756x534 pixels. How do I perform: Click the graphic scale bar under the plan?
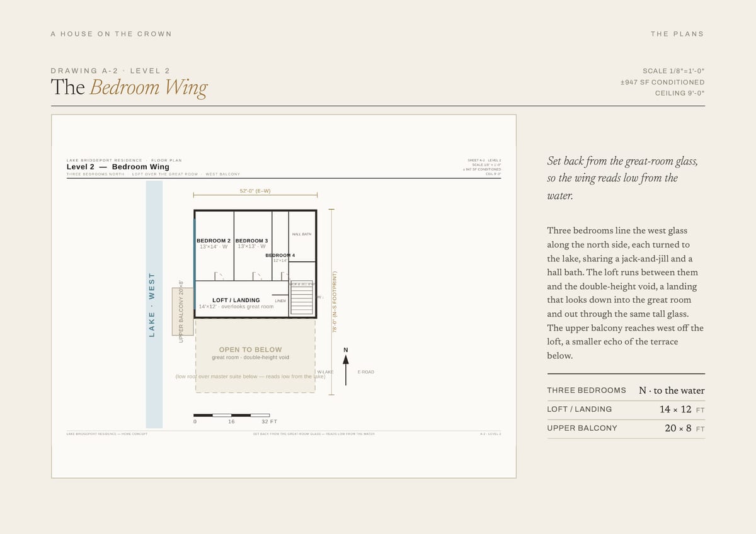(232, 415)
